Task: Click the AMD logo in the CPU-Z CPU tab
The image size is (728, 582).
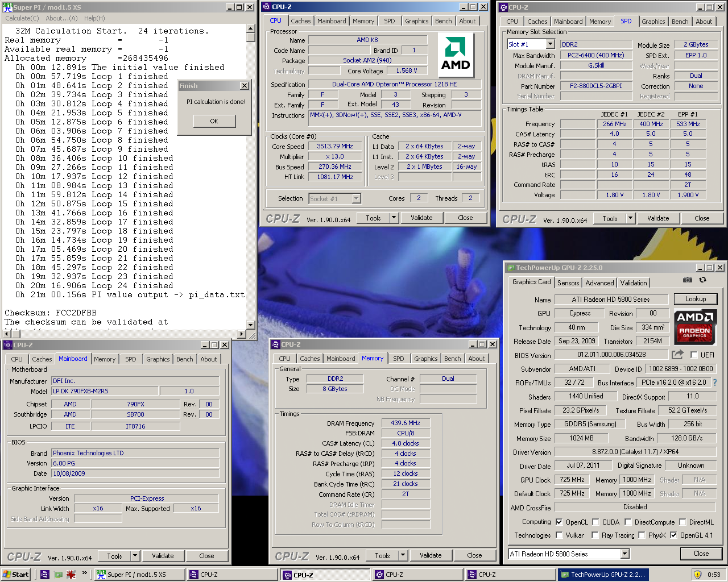Action: click(456, 55)
